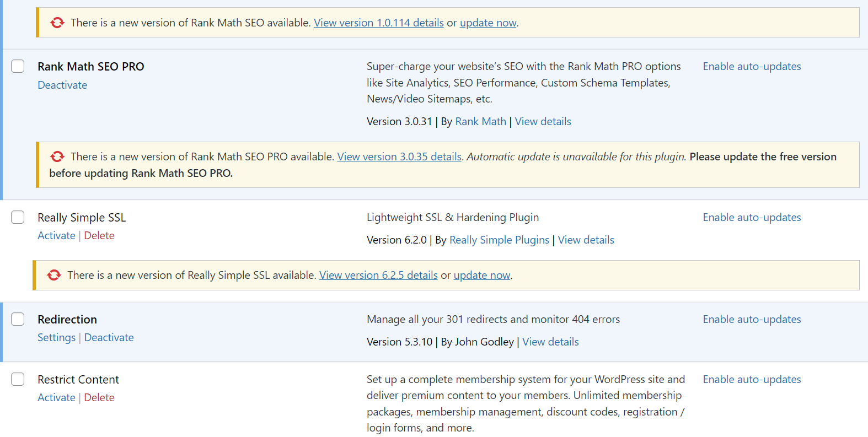This screenshot has height=437, width=868.
Task: Tick the Redirection plugin checkbox
Action: click(x=18, y=319)
